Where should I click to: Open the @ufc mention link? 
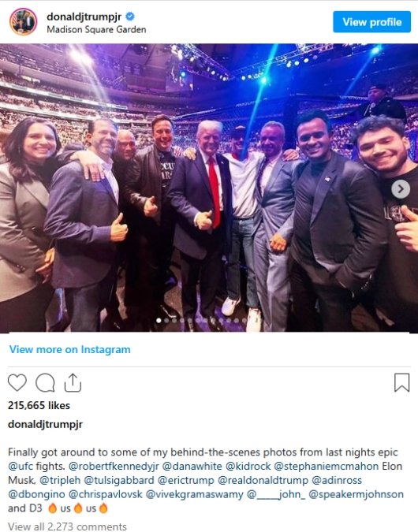21,467
